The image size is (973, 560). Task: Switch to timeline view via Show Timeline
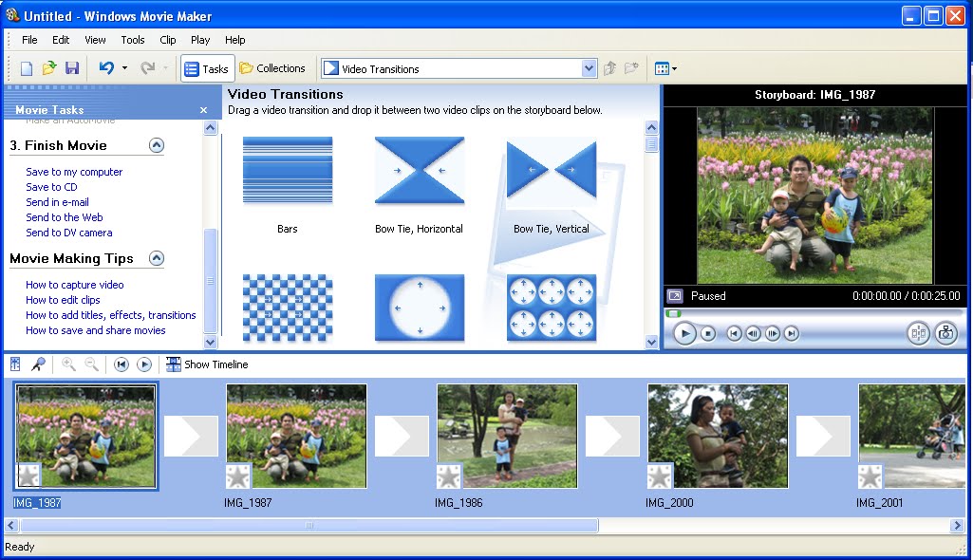tap(206, 364)
